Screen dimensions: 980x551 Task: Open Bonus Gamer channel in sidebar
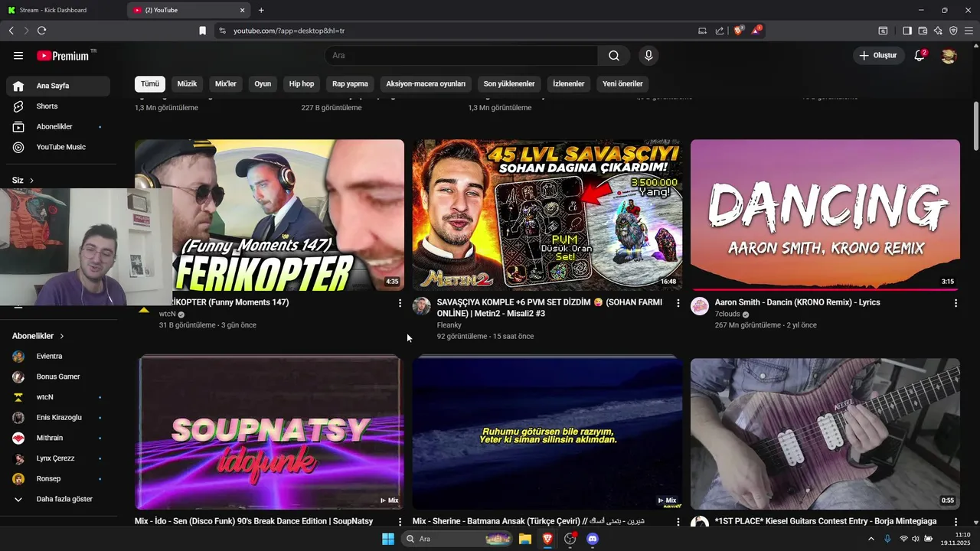coord(58,377)
